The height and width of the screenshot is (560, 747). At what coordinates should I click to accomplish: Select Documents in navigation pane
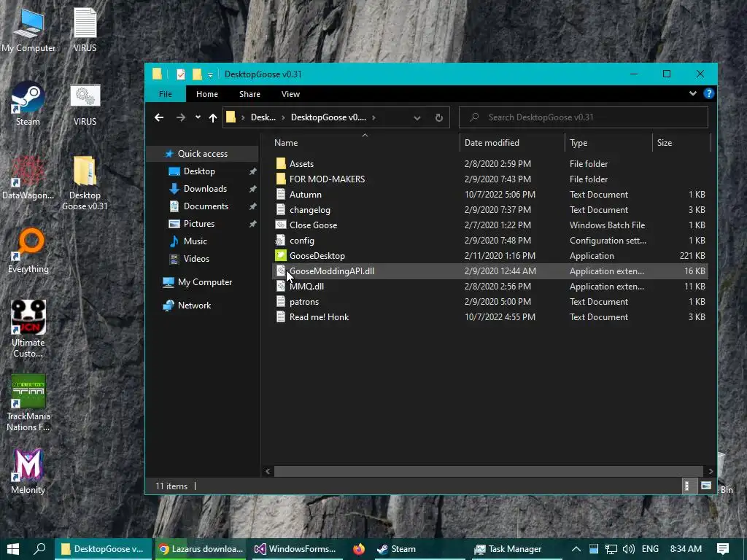pos(206,206)
